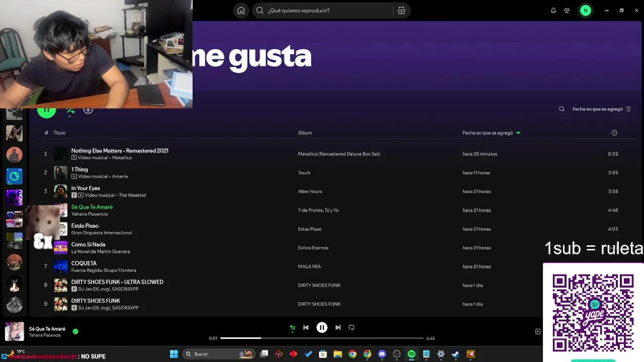Click the now playing cover art in the player bar
This screenshot has width=644, height=362.
(15, 331)
